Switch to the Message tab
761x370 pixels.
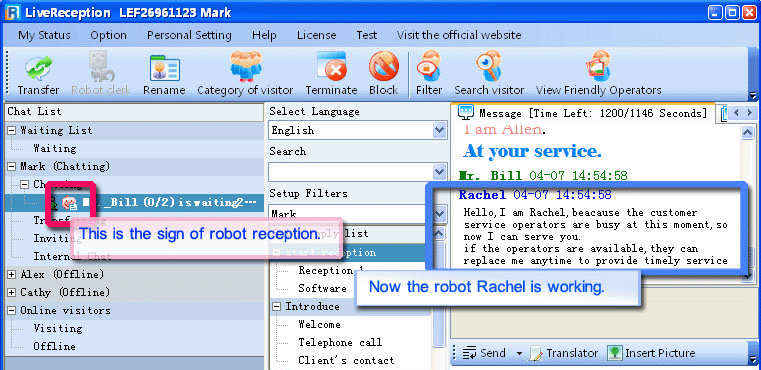pyautogui.click(x=583, y=113)
